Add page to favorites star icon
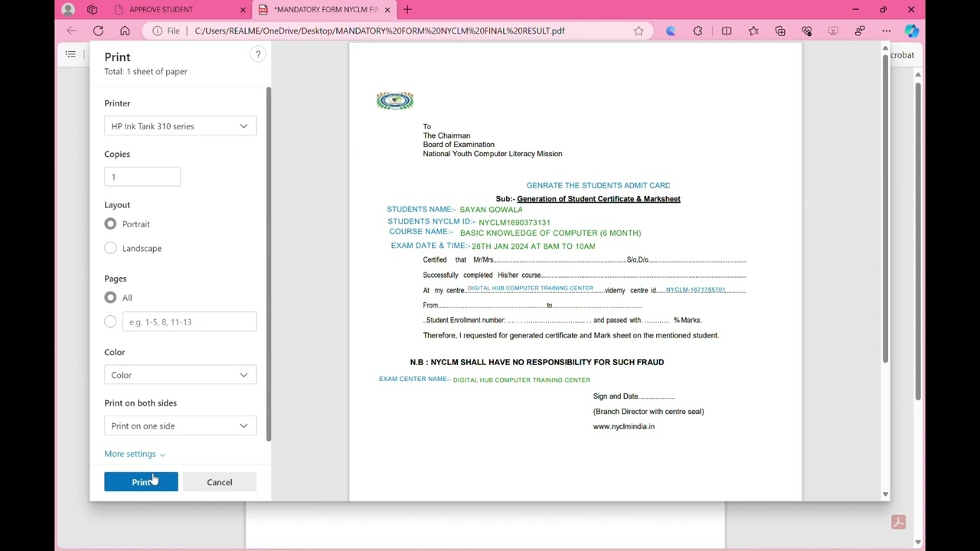The height and width of the screenshot is (551, 980). click(x=639, y=31)
